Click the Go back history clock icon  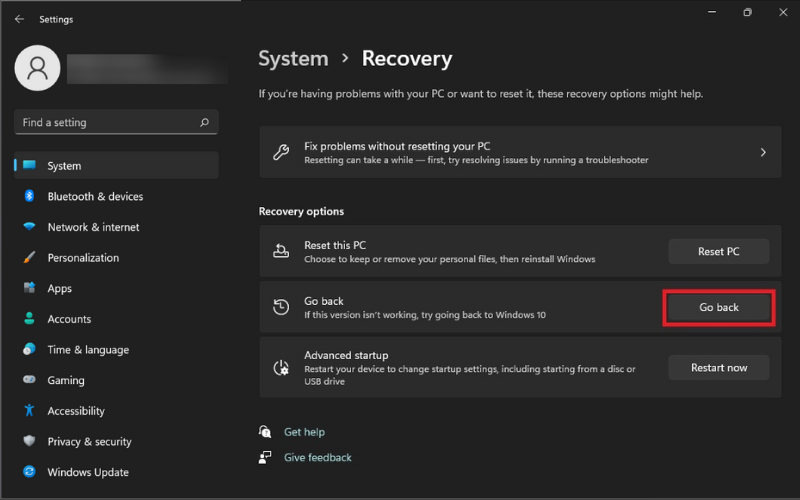click(281, 307)
